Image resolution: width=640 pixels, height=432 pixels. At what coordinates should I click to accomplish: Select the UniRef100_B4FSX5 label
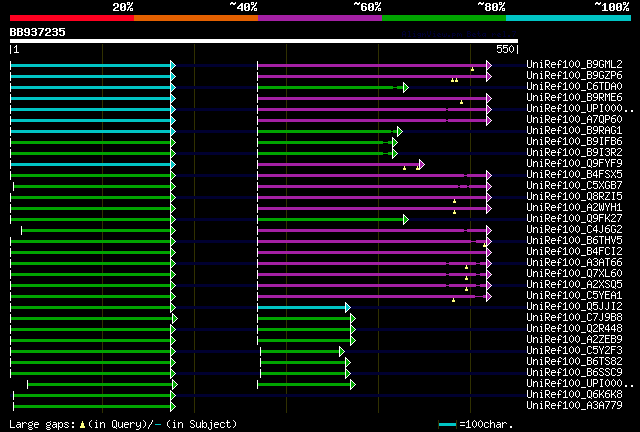[574, 174]
